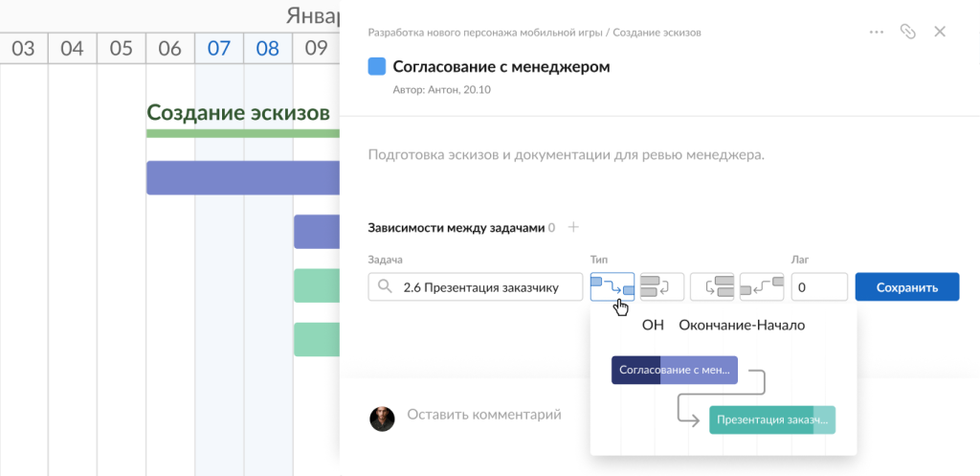The image size is (980, 476).
Task: Click «Автор: Антон, 20.10» text
Action: coord(442,90)
